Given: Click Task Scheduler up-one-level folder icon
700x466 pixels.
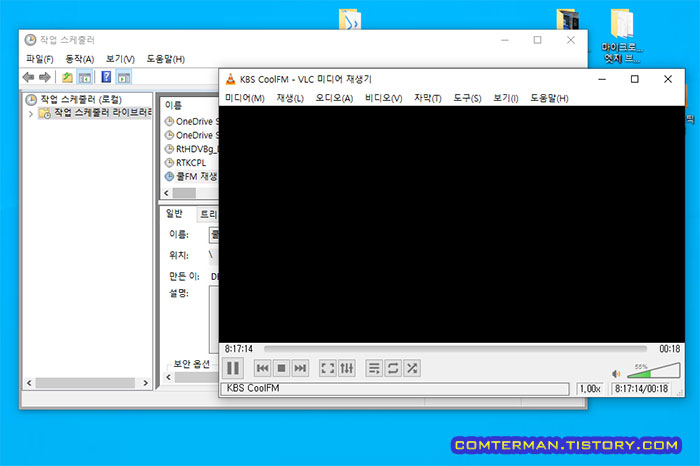Looking at the screenshot, I should pyautogui.click(x=67, y=77).
